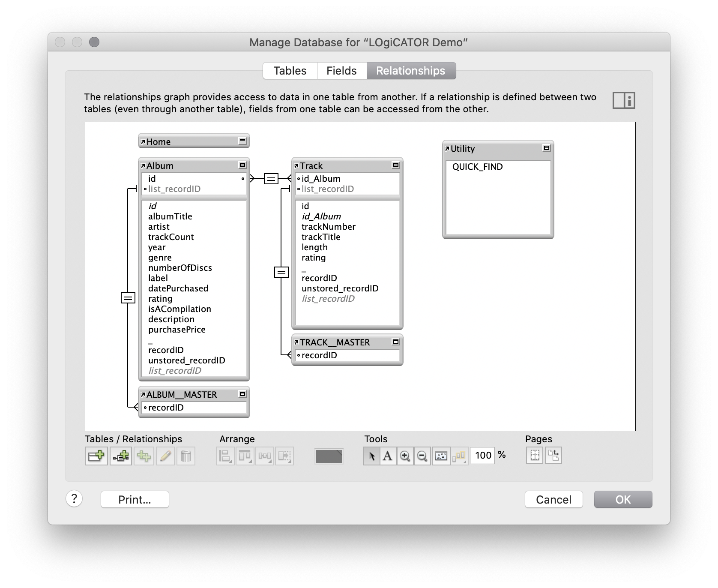Collapse the Utility table occurrence
Viewport: 718px width, 588px height.
point(547,147)
